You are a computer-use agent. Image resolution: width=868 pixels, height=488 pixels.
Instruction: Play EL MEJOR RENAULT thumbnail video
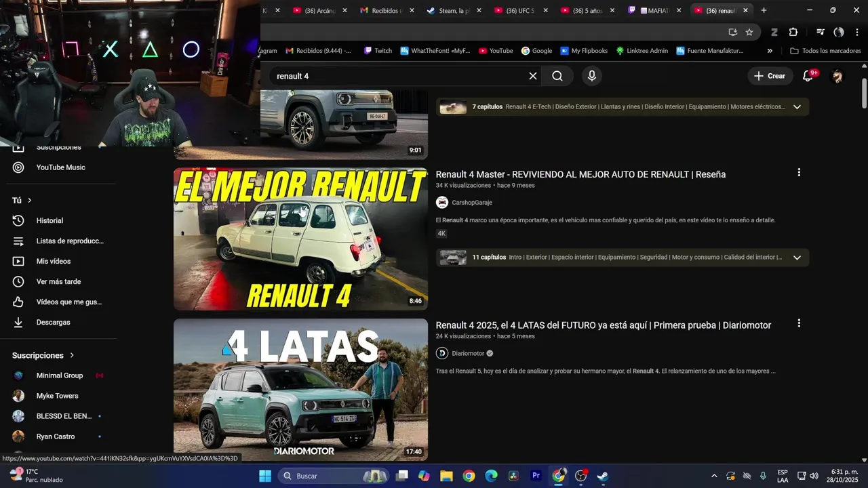[x=300, y=239]
